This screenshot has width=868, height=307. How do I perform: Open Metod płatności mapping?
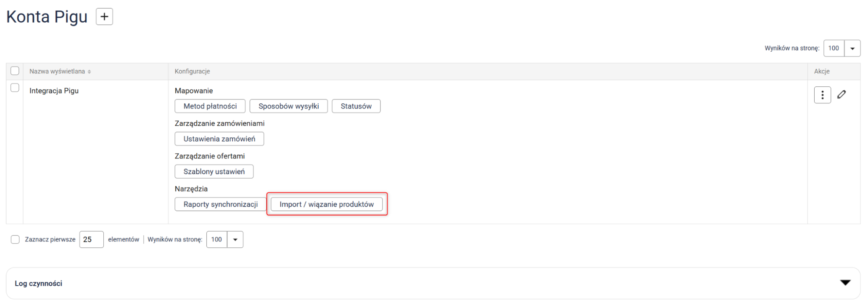[210, 106]
